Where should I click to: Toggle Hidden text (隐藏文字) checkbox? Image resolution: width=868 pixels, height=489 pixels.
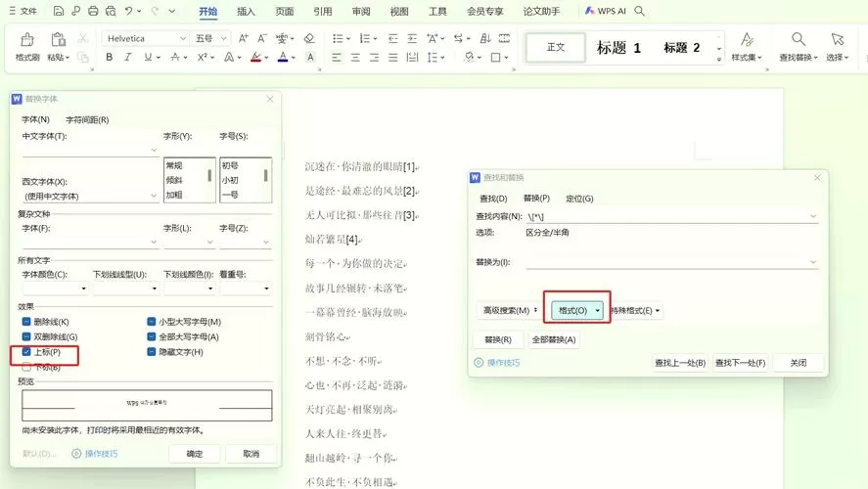151,352
